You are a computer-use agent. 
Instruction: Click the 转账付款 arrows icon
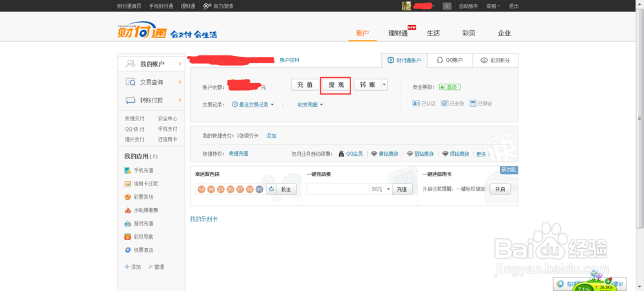click(131, 100)
